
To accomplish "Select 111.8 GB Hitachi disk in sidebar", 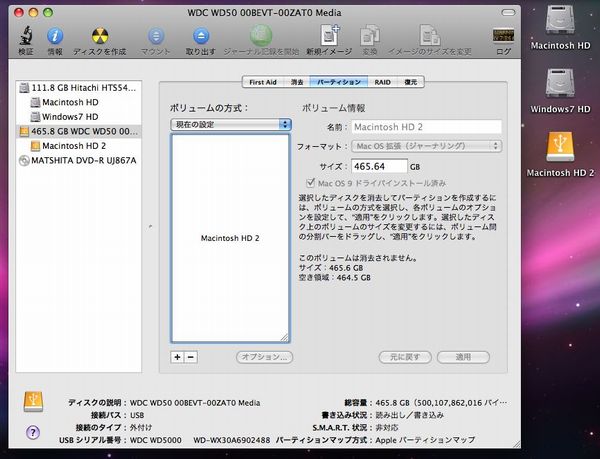I will coord(78,88).
